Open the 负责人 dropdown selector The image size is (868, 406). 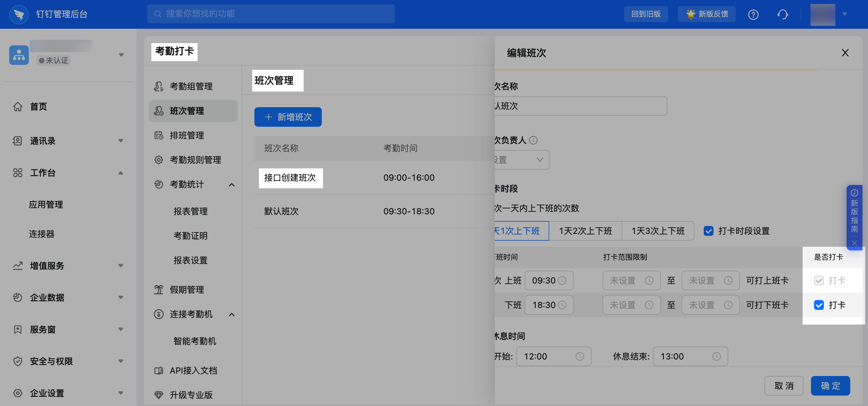tap(522, 160)
